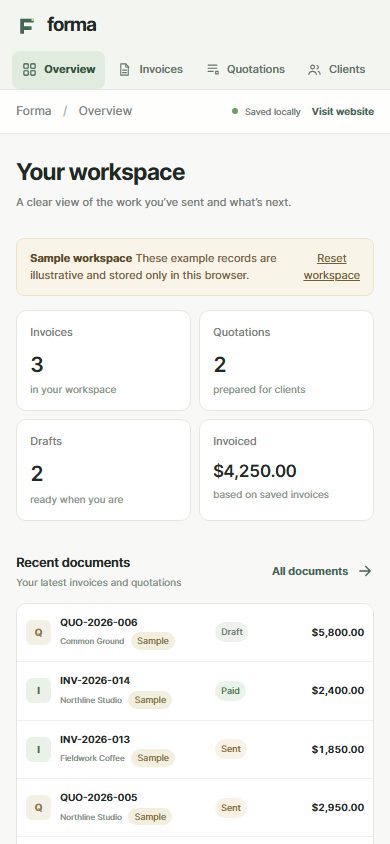Click the I icon for INV-2026-014
The image size is (390, 844).
(38, 691)
